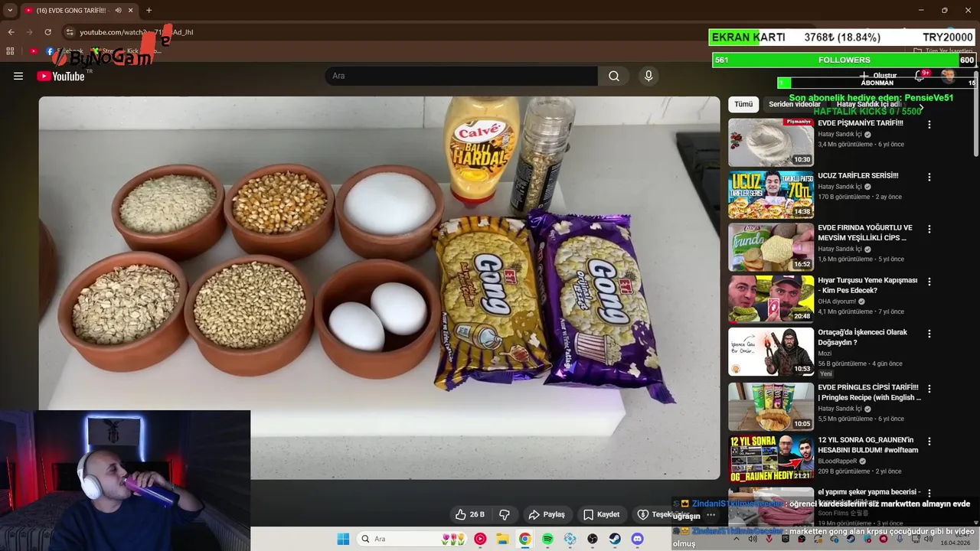This screenshot has height=551, width=980.
Task: Go to the YouTube home logo
Action: pyautogui.click(x=60, y=76)
